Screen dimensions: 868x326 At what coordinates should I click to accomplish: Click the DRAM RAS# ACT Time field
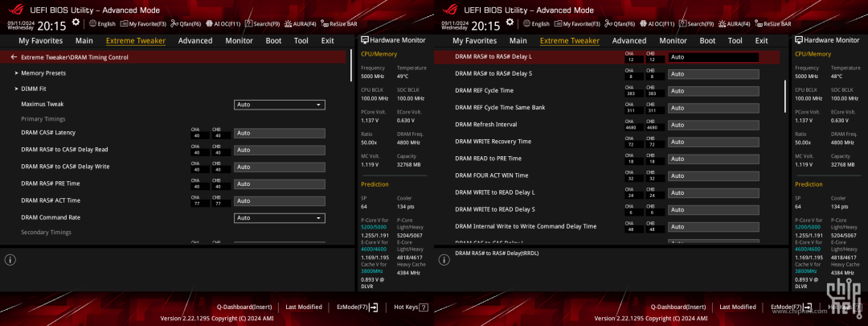tap(280, 200)
